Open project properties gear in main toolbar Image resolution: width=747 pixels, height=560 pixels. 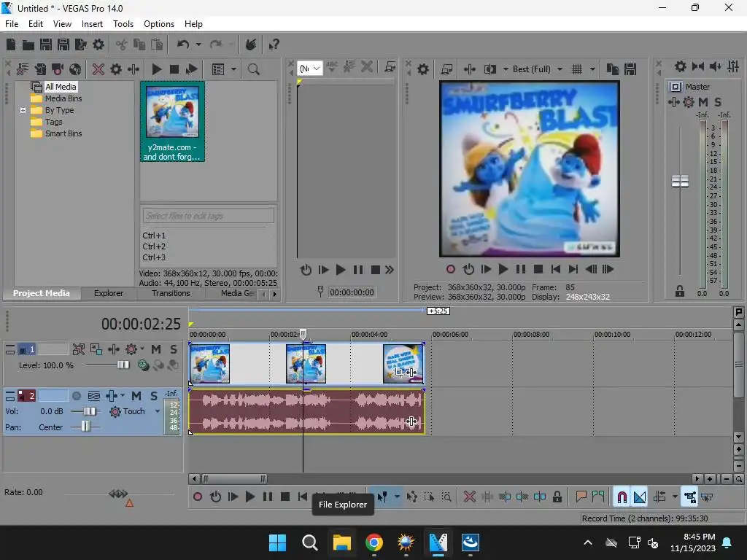98,44
